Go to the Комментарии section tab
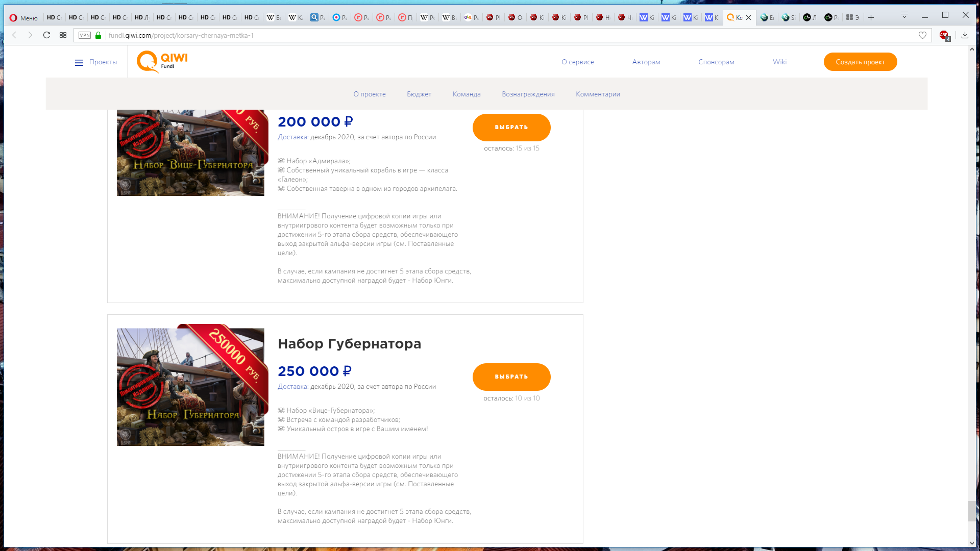 pos(598,94)
